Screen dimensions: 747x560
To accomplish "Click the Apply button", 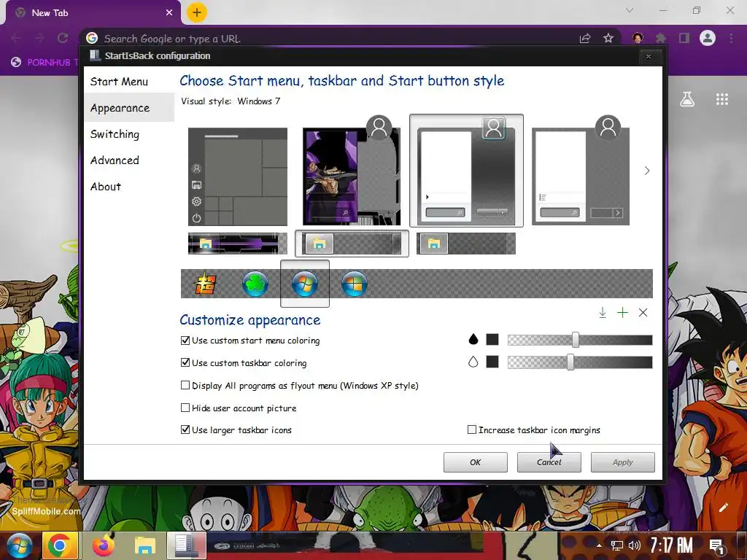I will coord(623,462).
